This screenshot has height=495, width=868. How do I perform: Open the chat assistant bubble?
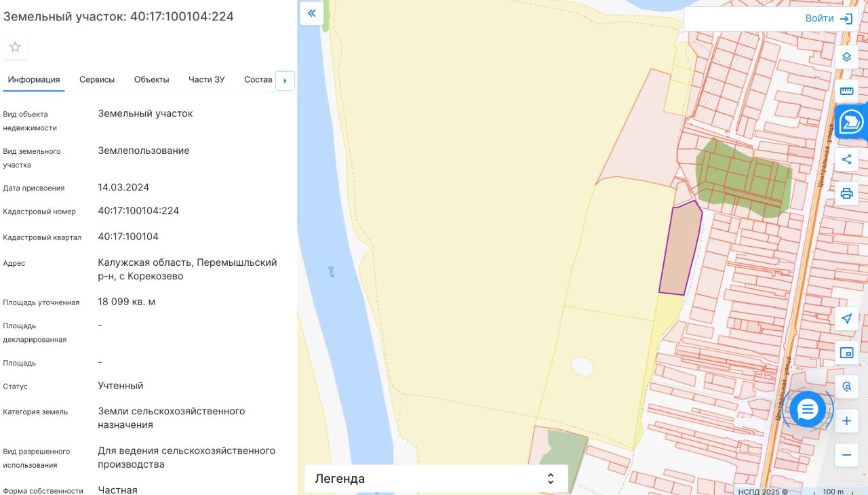tap(807, 410)
